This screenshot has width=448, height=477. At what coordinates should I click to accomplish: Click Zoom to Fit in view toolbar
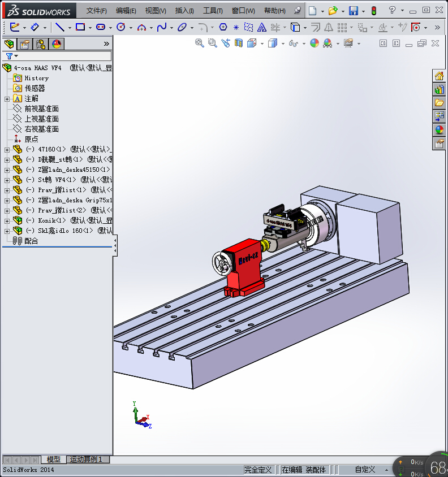pos(200,43)
